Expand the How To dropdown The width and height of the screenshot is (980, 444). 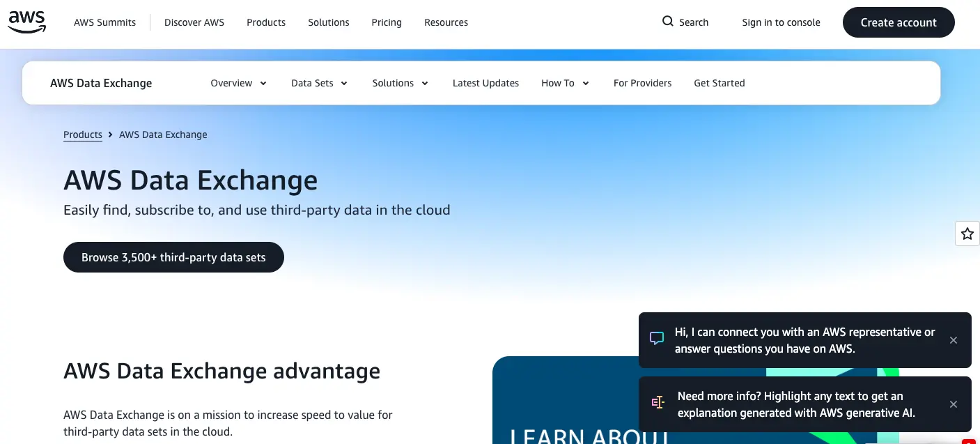click(566, 83)
